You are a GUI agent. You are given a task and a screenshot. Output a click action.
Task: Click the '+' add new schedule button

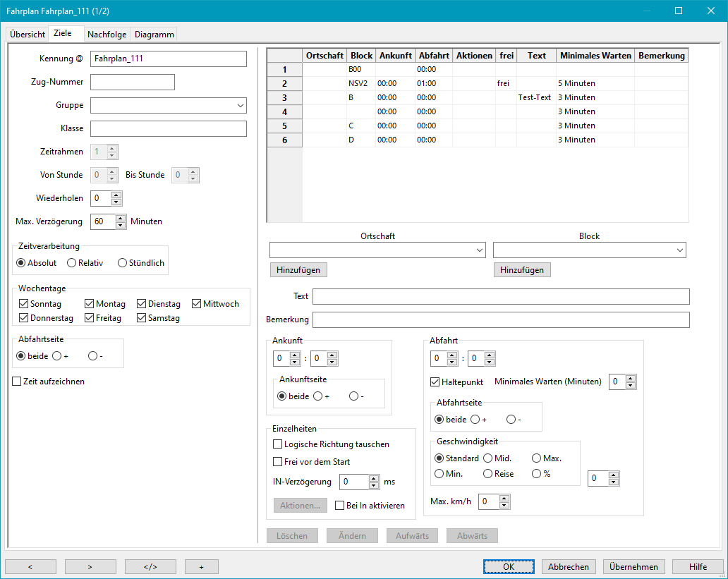click(x=201, y=566)
